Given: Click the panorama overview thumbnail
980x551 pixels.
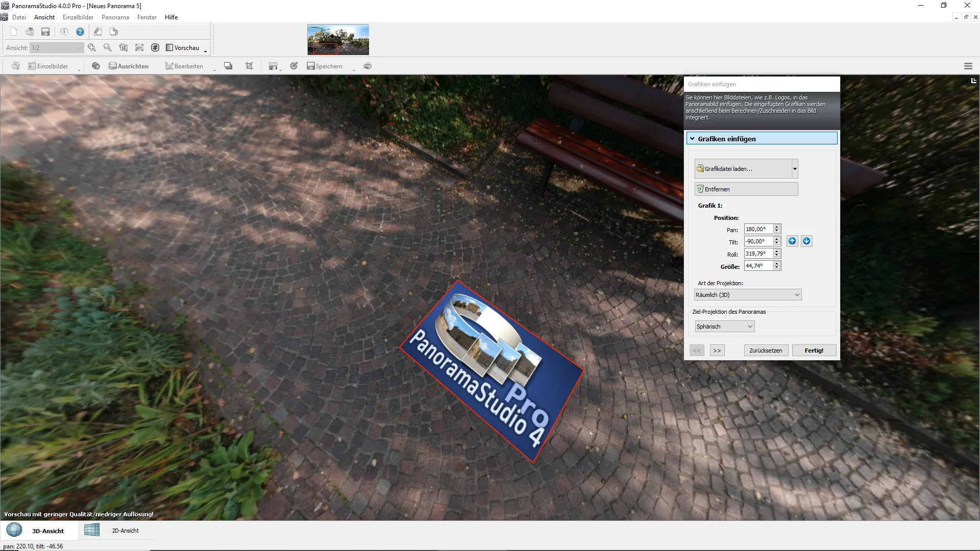Looking at the screenshot, I should tap(338, 39).
